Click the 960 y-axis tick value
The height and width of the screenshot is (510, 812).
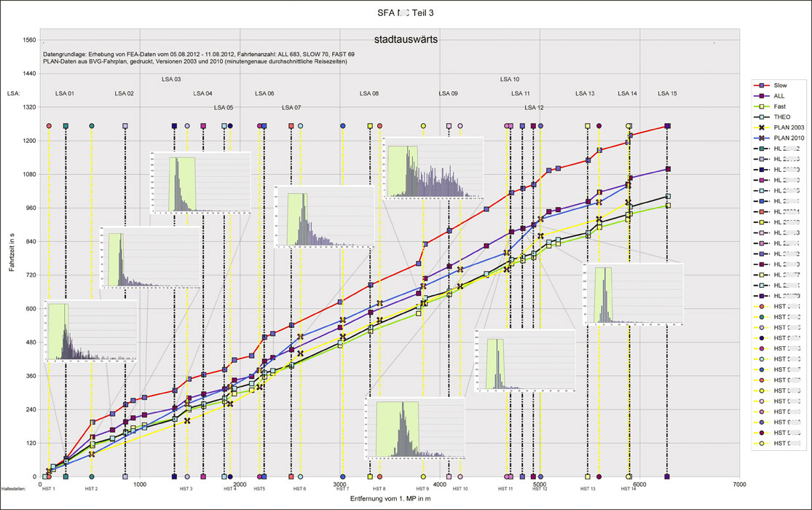(x=31, y=208)
